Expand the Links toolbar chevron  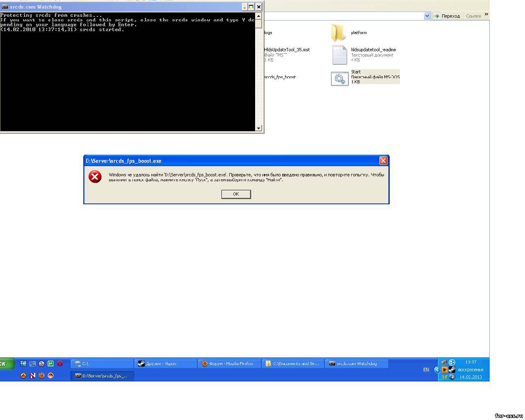(x=486, y=14)
